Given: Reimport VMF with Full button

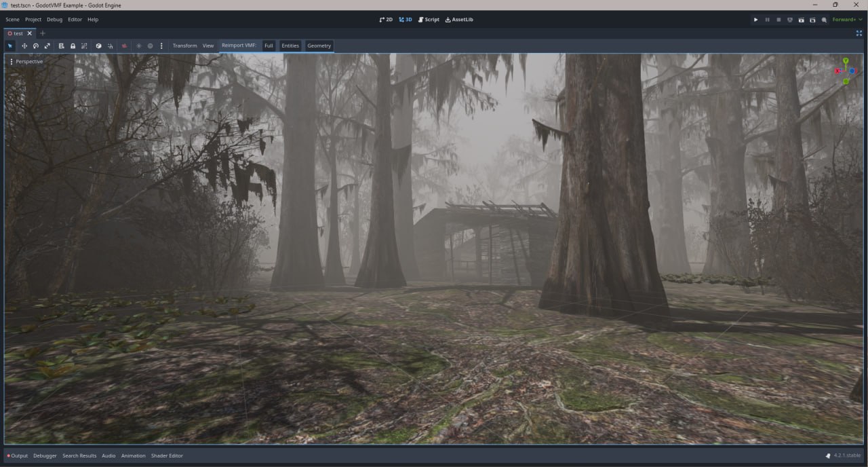Looking at the screenshot, I should [269, 45].
